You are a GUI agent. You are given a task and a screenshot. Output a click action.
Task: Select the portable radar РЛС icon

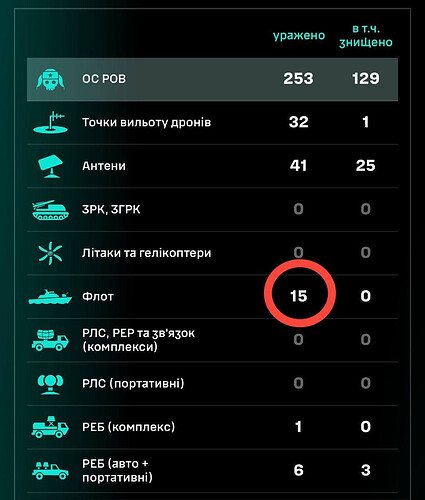50,384
